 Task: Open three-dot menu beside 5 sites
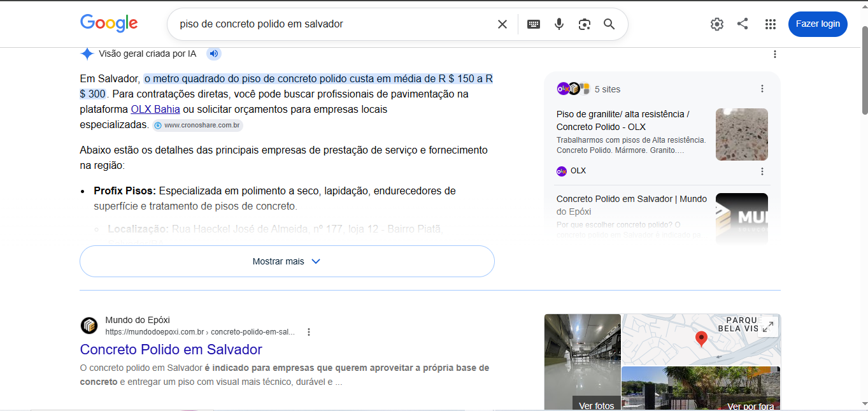pyautogui.click(x=762, y=89)
